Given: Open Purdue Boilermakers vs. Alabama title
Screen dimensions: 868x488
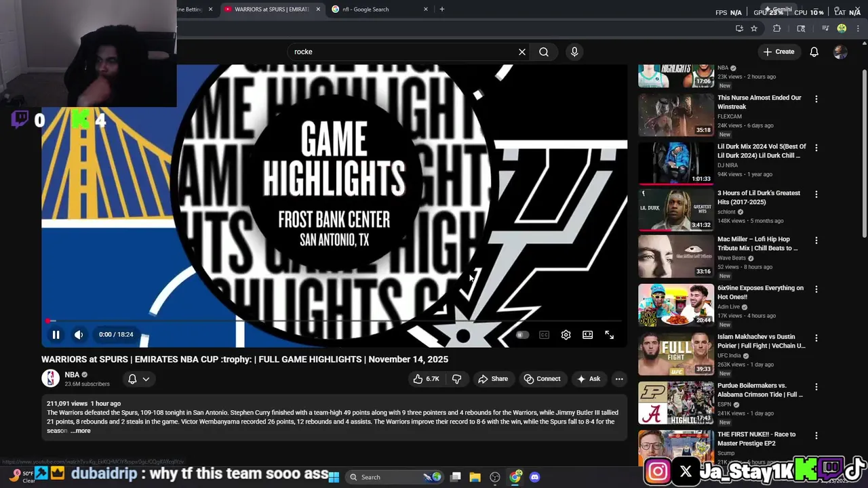Looking at the screenshot, I should pos(760,390).
